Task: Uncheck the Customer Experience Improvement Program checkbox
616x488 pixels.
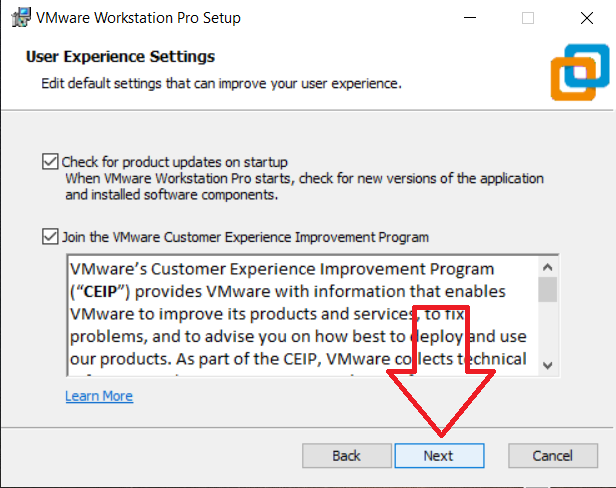Action: pyautogui.click(x=50, y=238)
